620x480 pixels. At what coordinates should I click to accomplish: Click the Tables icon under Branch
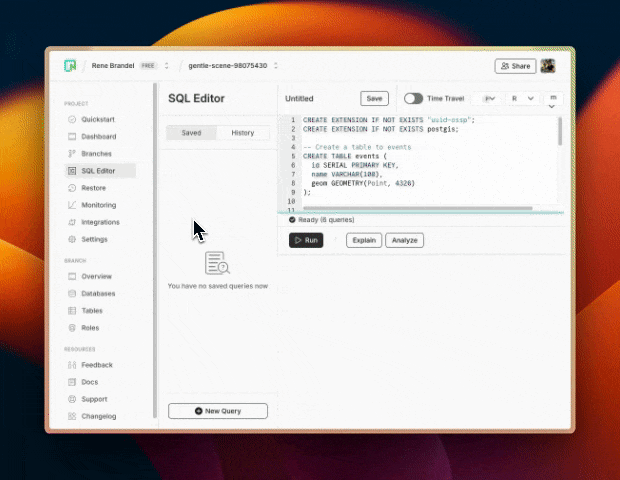72,311
